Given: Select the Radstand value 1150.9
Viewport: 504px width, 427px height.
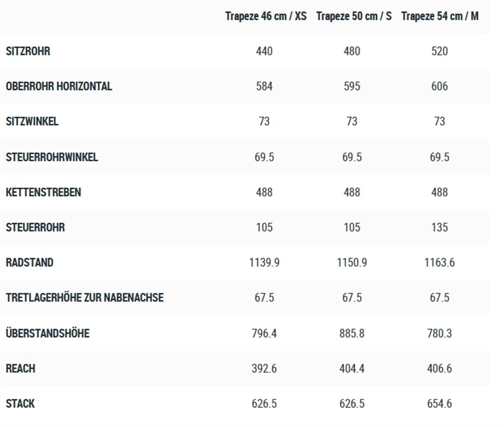Looking at the screenshot, I should (352, 262).
